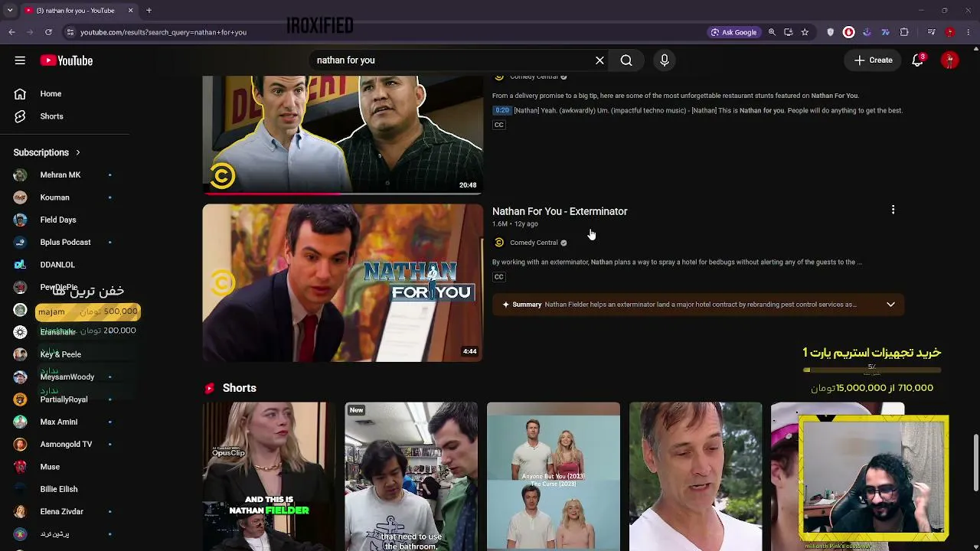Open the Exterminator video thumbnail

click(342, 282)
